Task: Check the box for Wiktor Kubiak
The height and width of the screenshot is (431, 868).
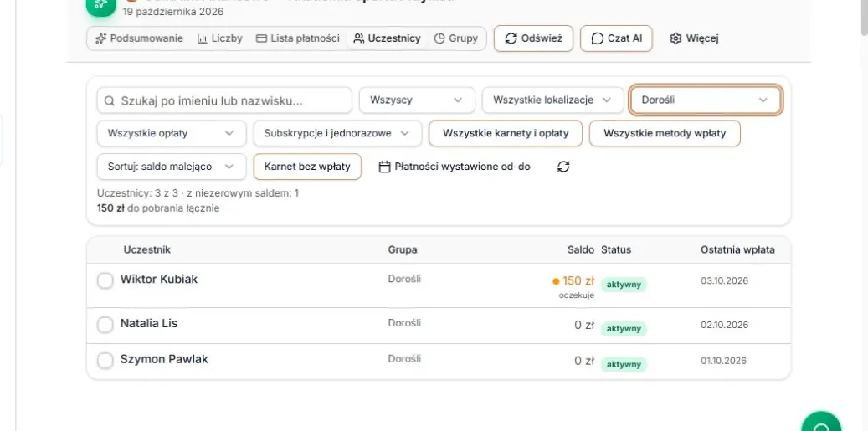Action: (x=105, y=280)
